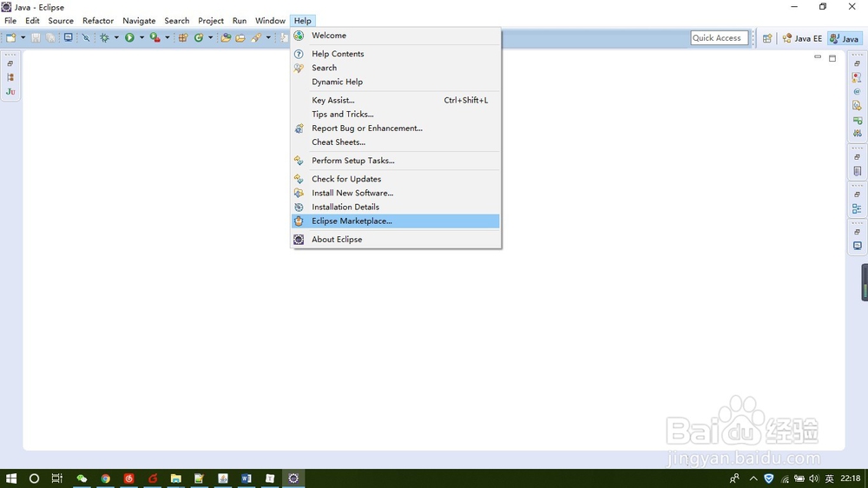Screen dimensions: 868x488
Task: Click the New Java Package toolbar icon
Action: coord(182,37)
